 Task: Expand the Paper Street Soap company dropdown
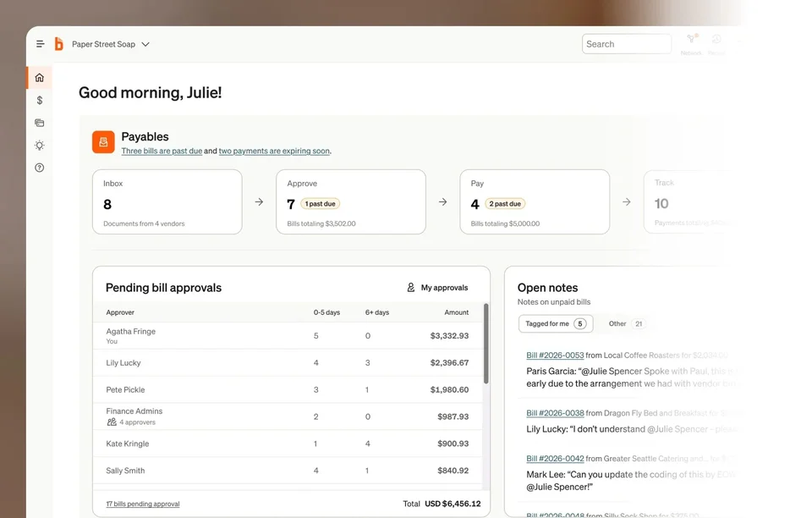tap(110, 44)
